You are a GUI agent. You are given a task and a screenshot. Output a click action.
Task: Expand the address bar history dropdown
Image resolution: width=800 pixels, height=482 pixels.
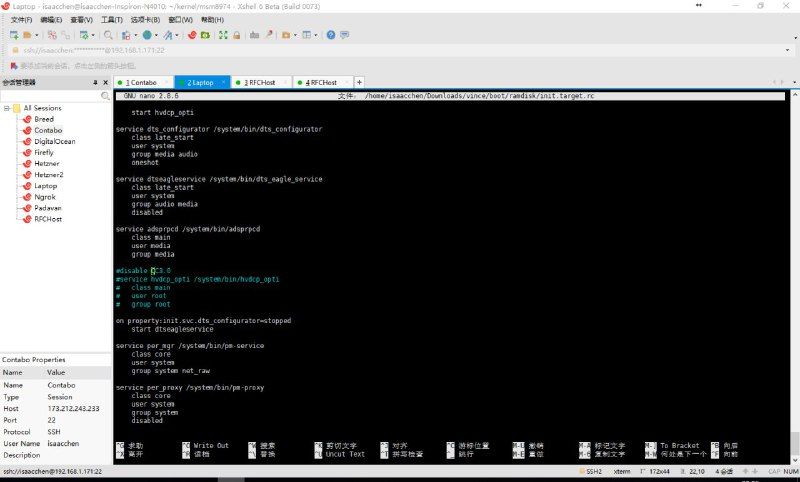click(x=787, y=50)
